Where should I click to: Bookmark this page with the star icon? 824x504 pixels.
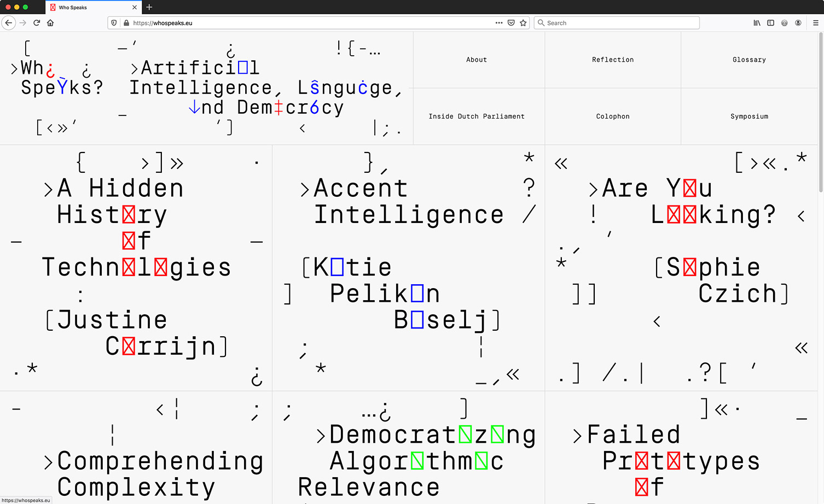[523, 23]
